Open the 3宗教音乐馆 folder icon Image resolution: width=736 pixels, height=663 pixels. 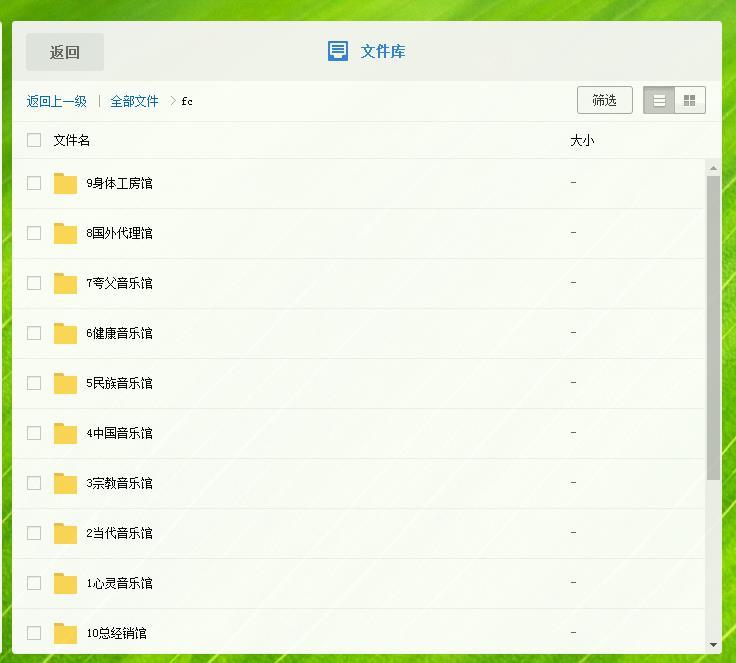click(x=65, y=484)
